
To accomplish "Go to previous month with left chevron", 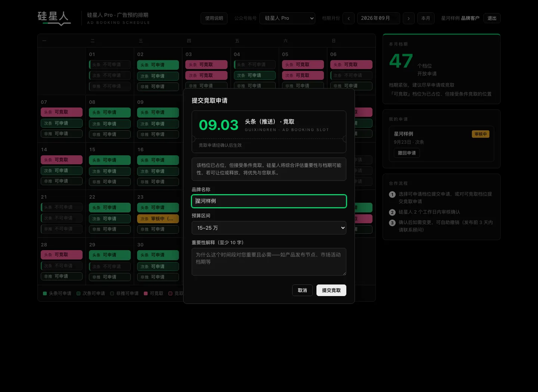I will click(349, 18).
